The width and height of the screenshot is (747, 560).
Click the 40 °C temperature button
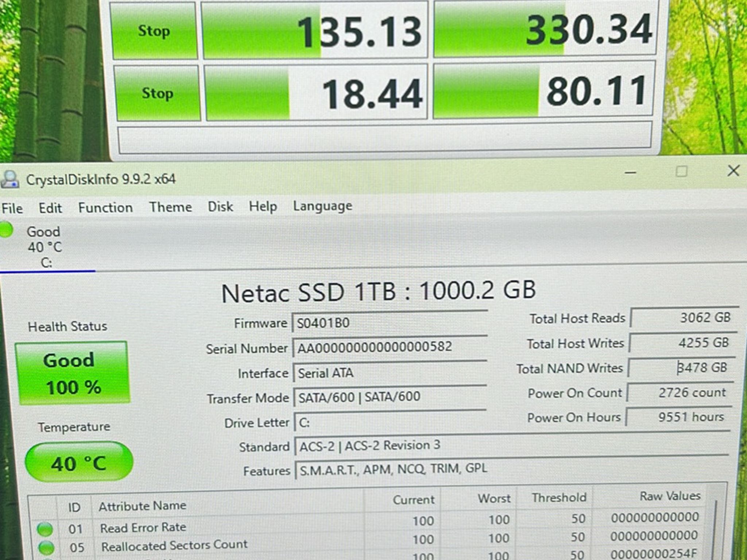[x=79, y=462]
